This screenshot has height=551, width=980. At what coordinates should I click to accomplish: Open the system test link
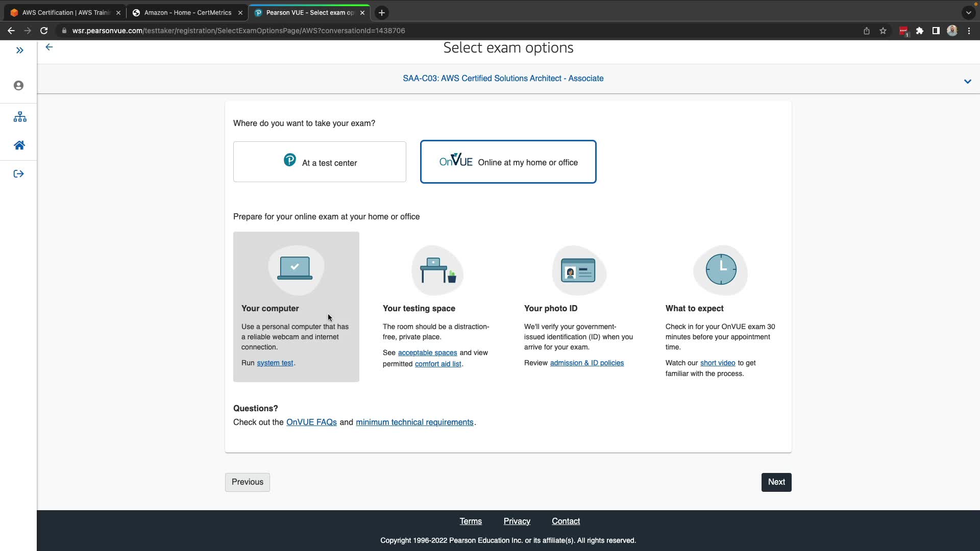pyautogui.click(x=275, y=363)
